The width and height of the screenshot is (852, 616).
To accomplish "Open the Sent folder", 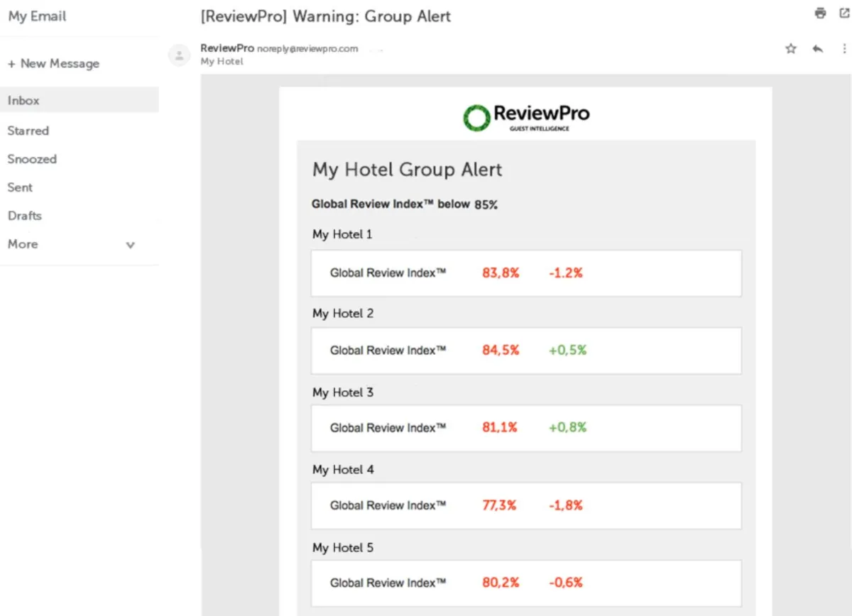I will 20,187.
